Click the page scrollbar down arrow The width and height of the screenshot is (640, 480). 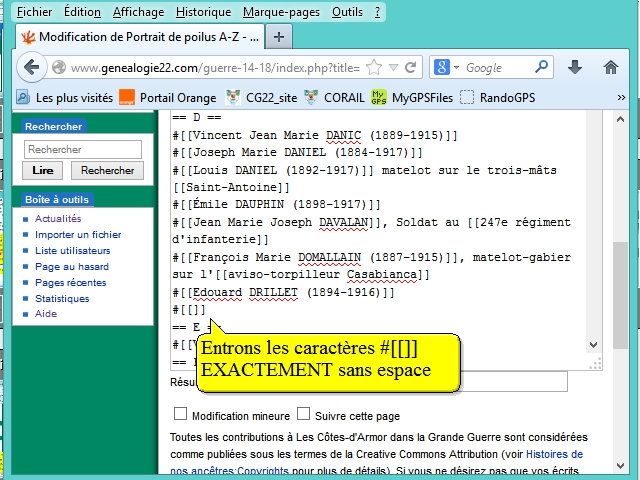click(x=620, y=466)
